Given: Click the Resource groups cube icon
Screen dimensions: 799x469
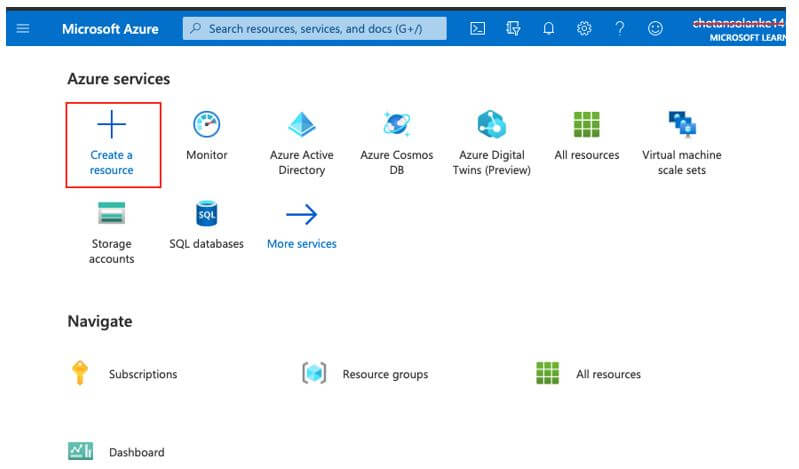Looking at the screenshot, I should coord(314,373).
